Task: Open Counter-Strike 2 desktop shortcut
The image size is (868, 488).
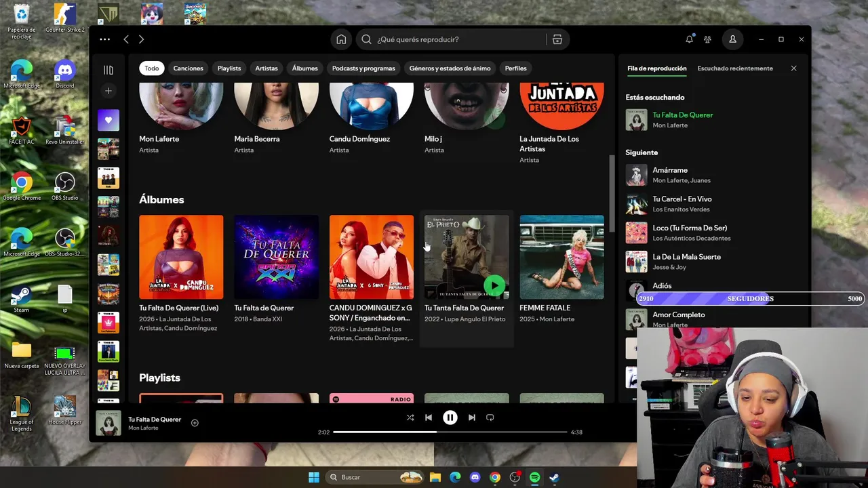Action: tap(65, 18)
